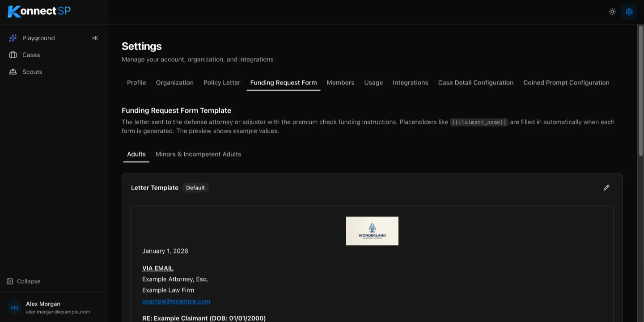Select the Funding Request Form tab

(x=284, y=83)
